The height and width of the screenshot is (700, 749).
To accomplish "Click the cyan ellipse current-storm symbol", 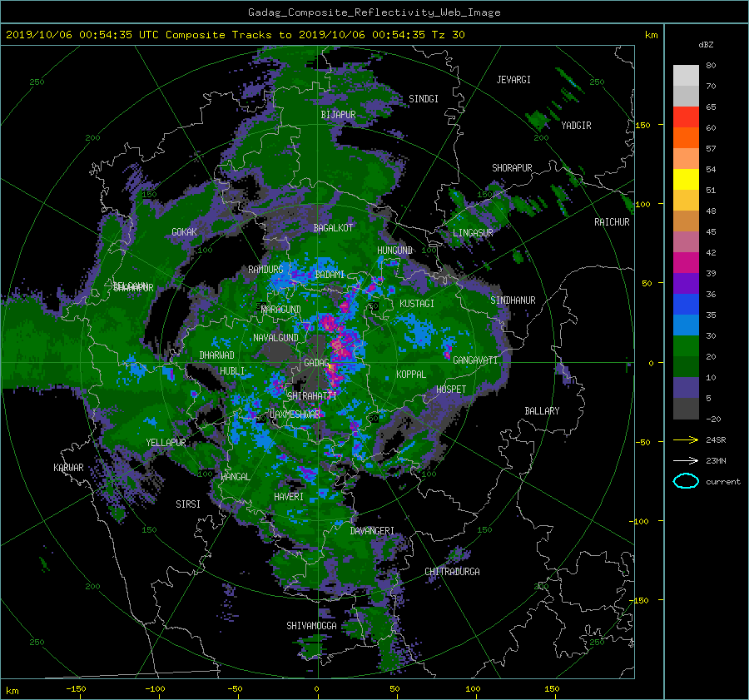I will [x=686, y=481].
